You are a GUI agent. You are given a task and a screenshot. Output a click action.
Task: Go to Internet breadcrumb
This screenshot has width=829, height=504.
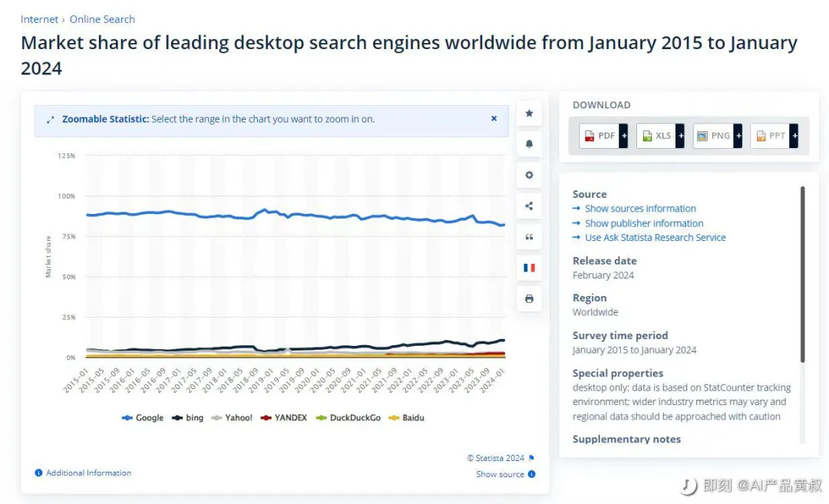[x=39, y=19]
